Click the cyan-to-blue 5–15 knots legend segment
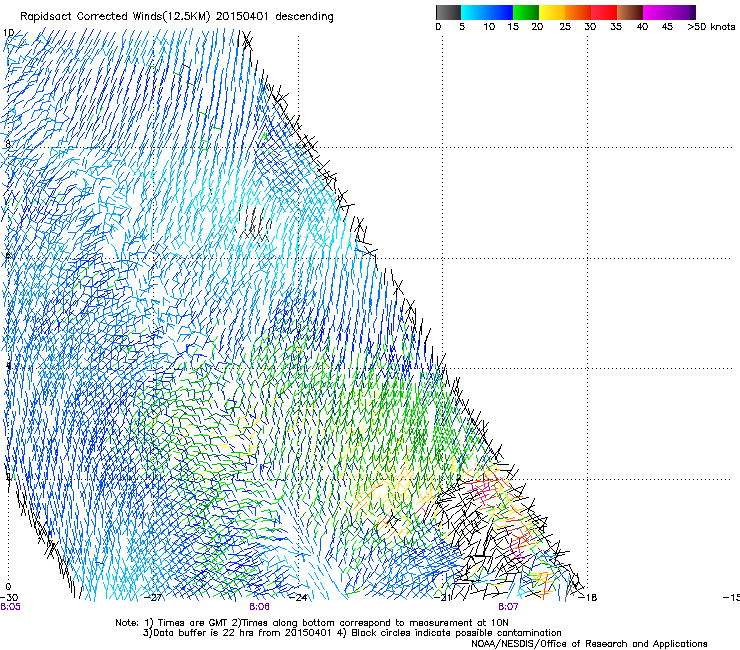 (487, 12)
